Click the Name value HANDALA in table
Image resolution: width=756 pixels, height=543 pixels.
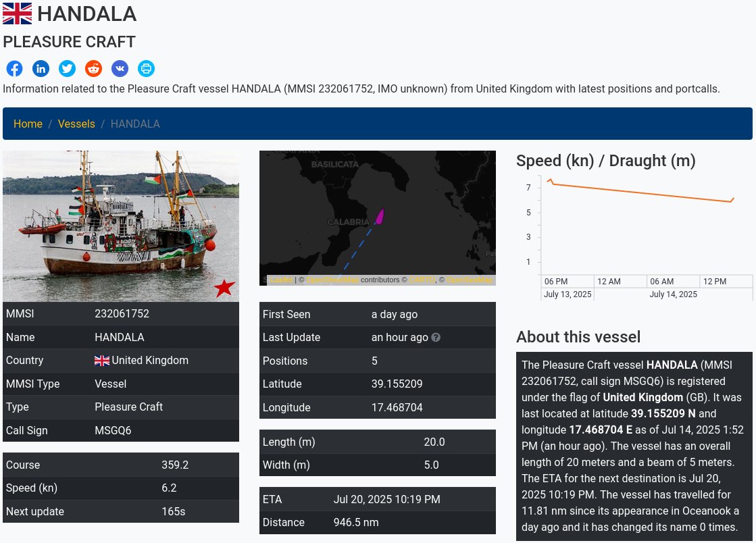[120, 337]
